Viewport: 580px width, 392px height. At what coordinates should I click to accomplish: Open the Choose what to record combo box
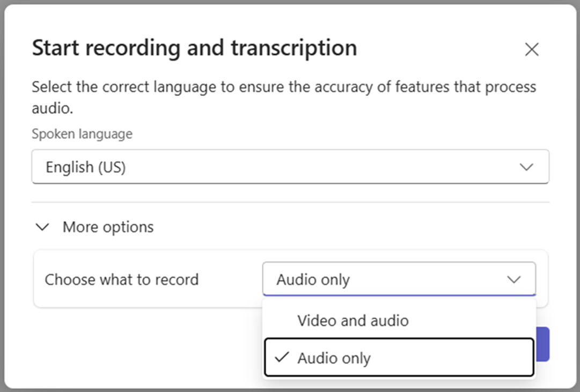click(x=398, y=279)
